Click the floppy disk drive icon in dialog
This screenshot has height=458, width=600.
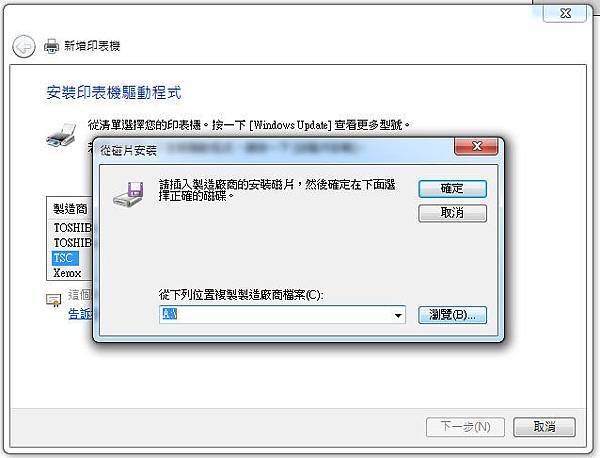click(128, 194)
